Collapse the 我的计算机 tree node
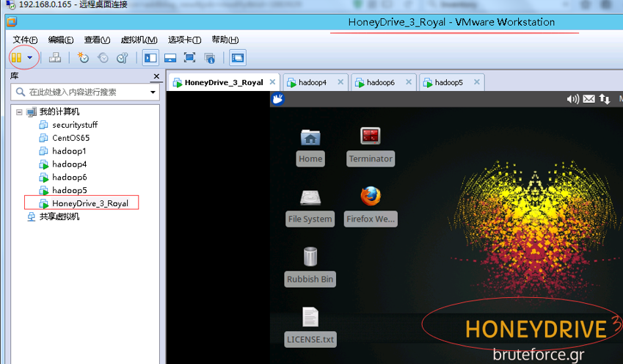The image size is (623, 364). [x=19, y=112]
